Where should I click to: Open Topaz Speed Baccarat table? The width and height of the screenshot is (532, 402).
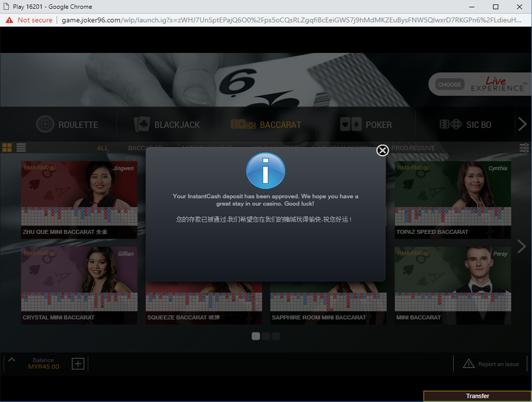452,199
